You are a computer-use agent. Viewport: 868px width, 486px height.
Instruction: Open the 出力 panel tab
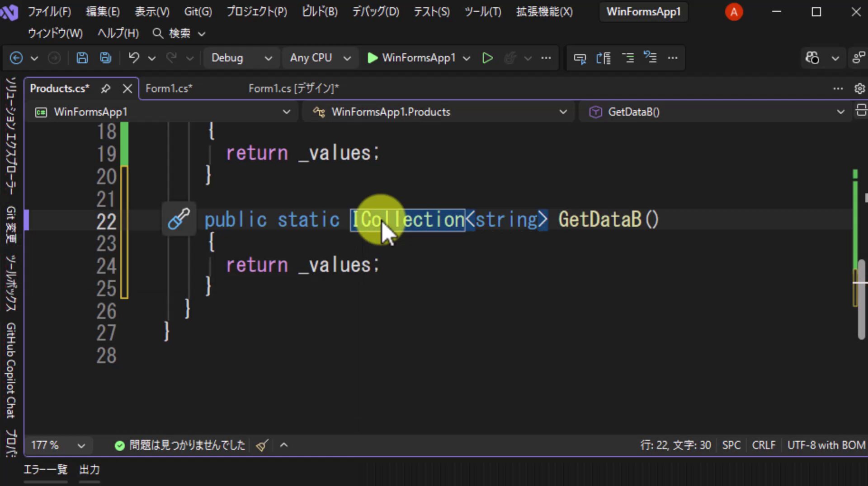tap(90, 470)
